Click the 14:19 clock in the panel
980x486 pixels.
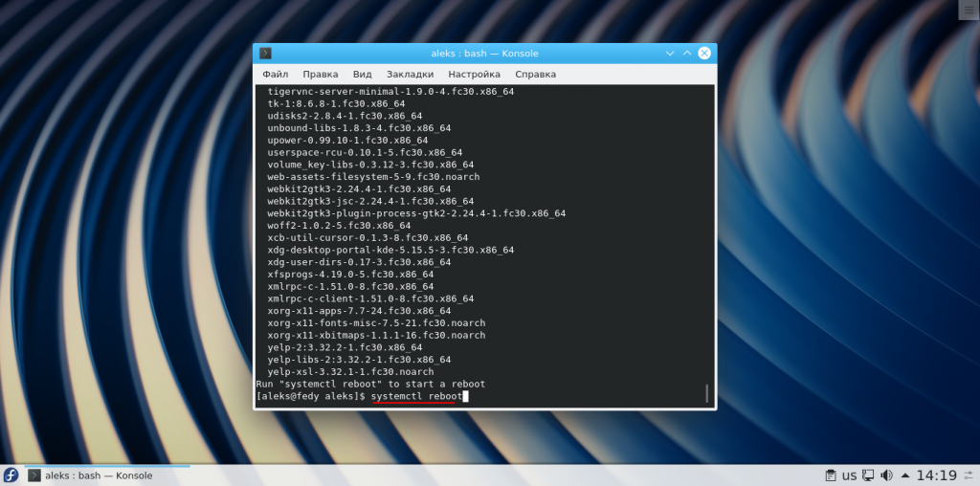point(936,475)
